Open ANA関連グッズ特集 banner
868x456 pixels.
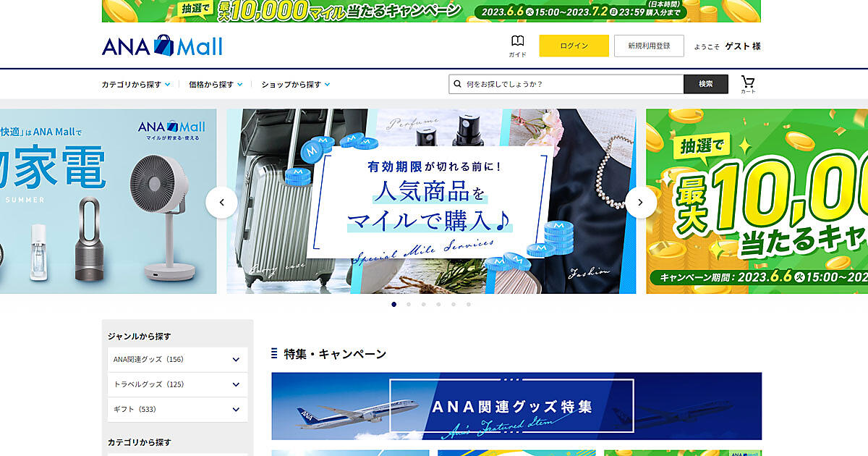[516, 406]
